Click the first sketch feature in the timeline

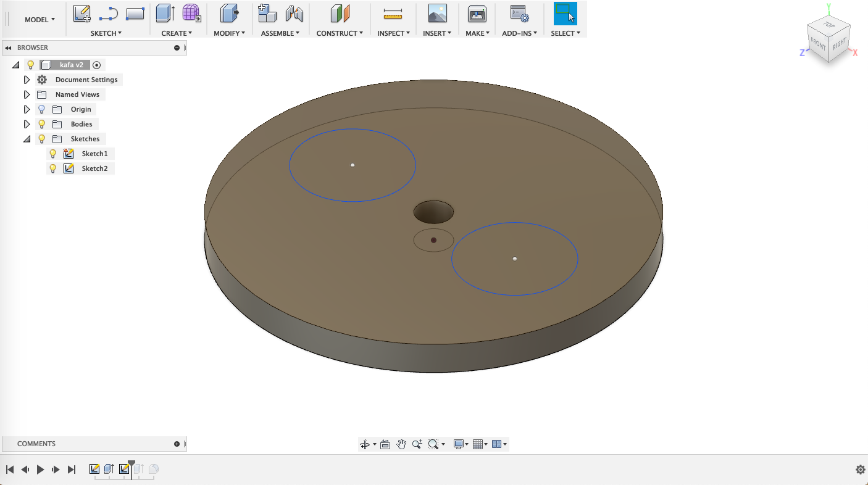coord(94,469)
